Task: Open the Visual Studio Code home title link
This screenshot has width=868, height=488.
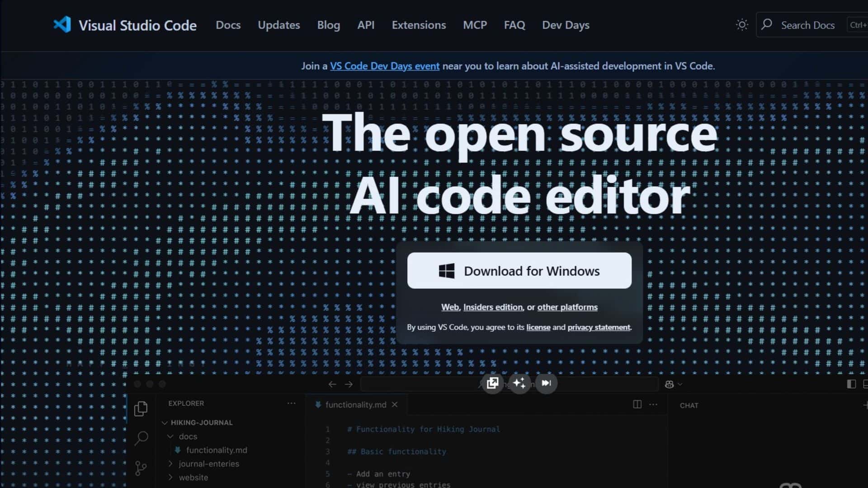Action: coord(137,25)
